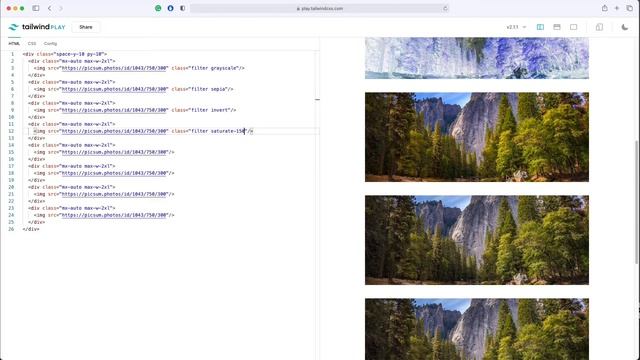Select vertical split layout icon
Viewport: 640px width, 360px height.
pyautogui.click(x=540, y=27)
